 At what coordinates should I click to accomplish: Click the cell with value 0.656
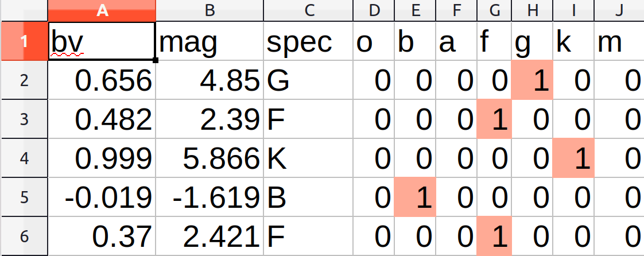(x=102, y=80)
